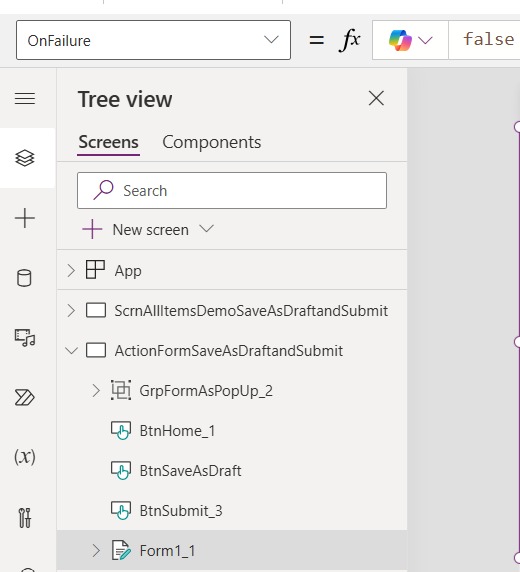Open the Insert plus icon in sidebar
Viewport: 520px width, 572px height.
(25, 218)
